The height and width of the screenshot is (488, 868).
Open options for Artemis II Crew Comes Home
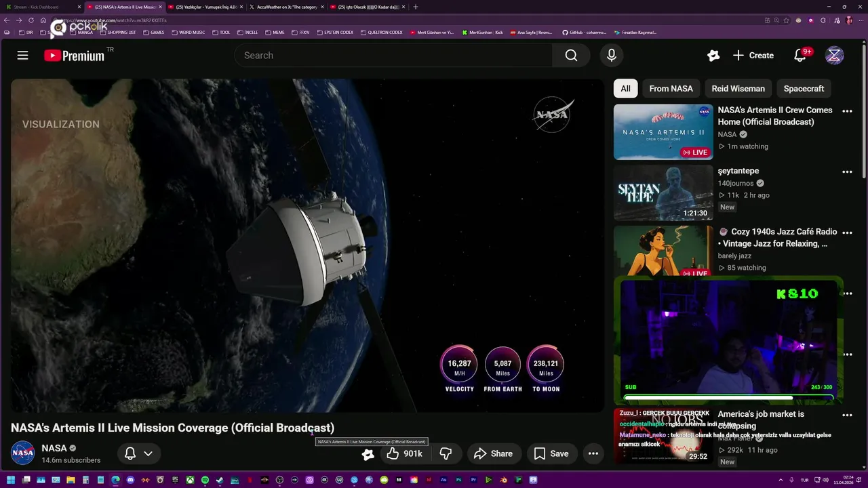click(x=847, y=111)
